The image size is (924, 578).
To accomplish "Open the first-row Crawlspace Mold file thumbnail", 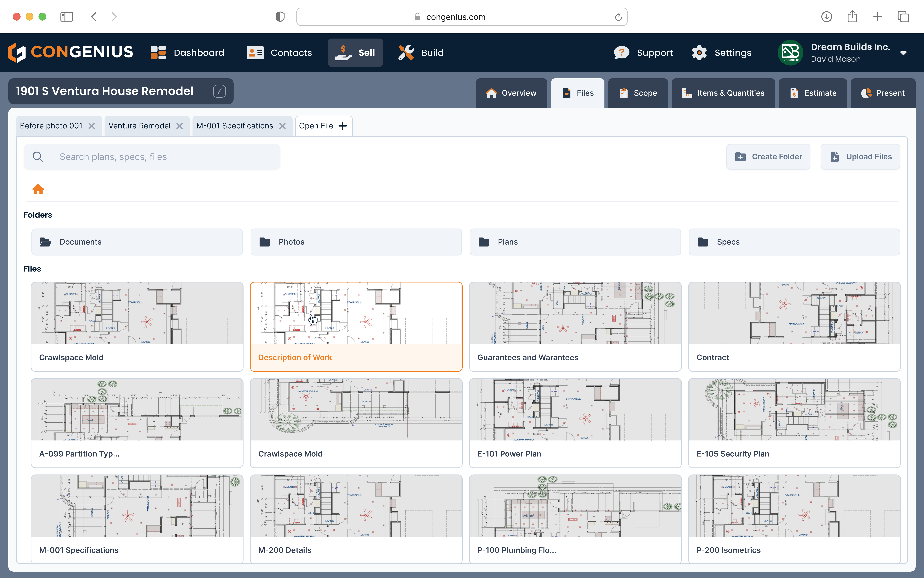I will [137, 313].
